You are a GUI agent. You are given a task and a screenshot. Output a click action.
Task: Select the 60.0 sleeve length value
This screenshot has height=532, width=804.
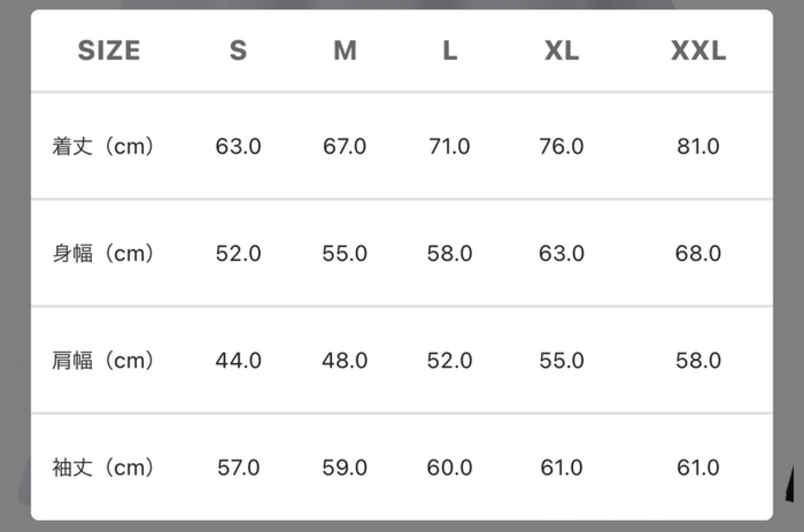coord(450,468)
